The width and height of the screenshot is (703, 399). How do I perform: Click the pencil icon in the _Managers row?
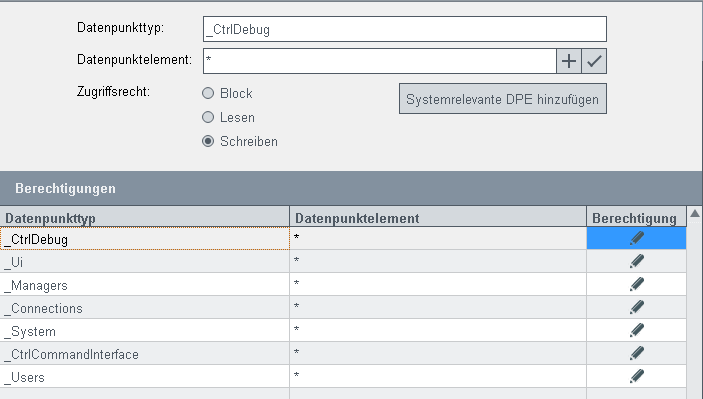[636, 284]
